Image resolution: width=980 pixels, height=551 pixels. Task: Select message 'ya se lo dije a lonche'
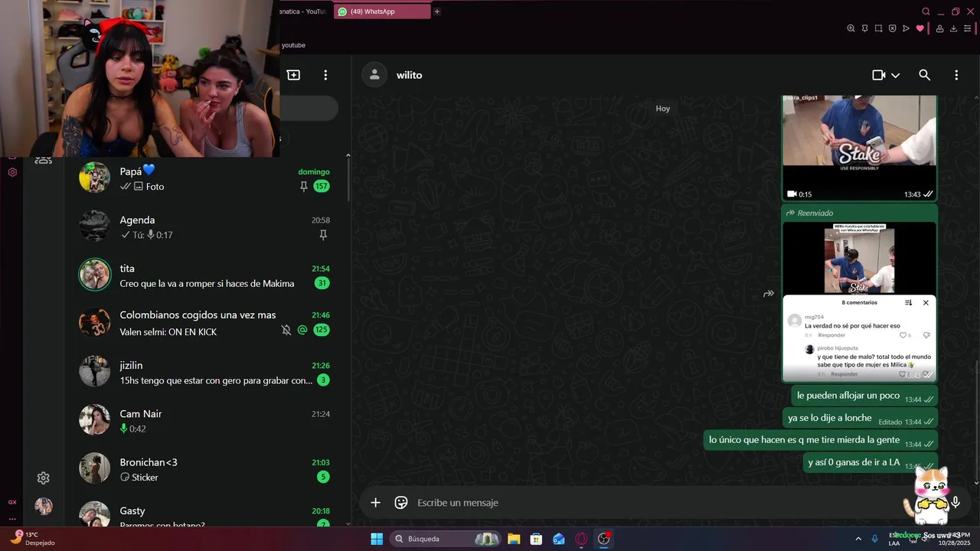pos(860,419)
